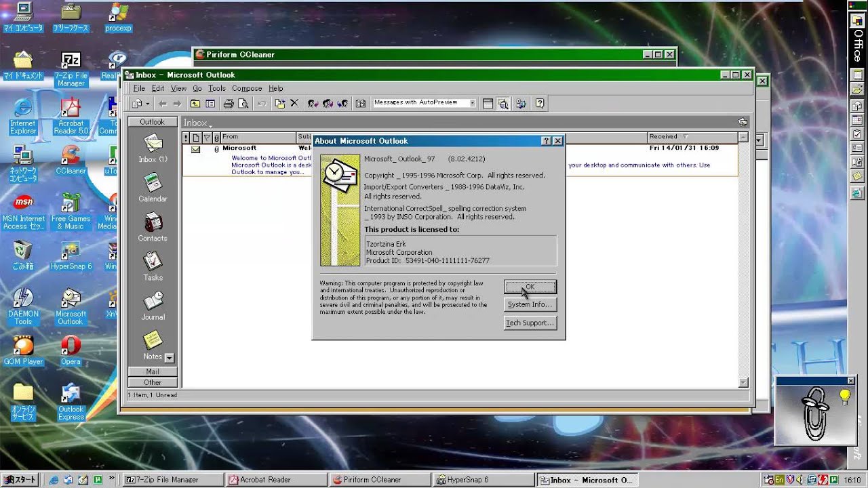Open the New Mail Message dropdown arrow
The height and width of the screenshot is (488, 868).
tap(148, 104)
